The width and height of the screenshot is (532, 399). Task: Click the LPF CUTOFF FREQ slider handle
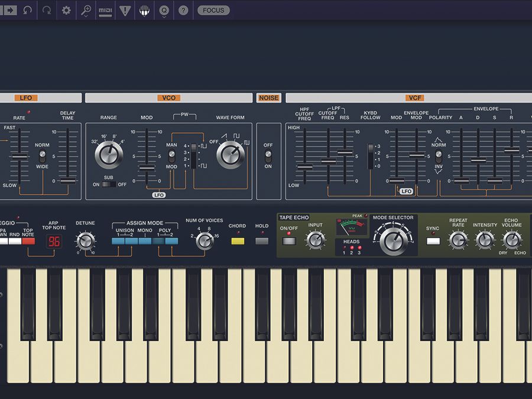pyautogui.click(x=328, y=161)
